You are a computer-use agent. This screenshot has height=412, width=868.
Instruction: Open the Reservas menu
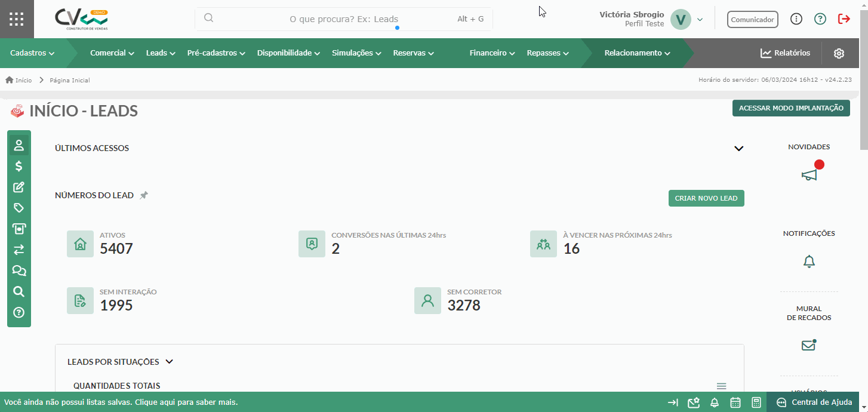pos(413,53)
